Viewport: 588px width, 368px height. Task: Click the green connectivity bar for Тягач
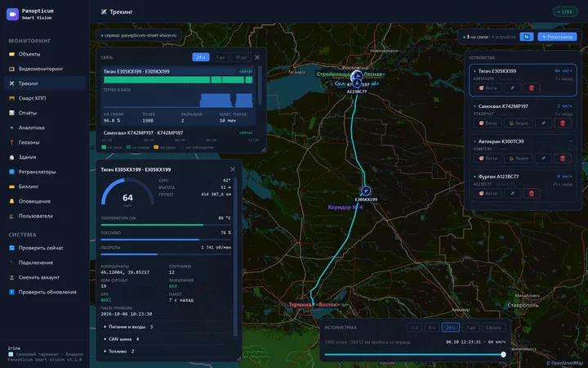178,79
